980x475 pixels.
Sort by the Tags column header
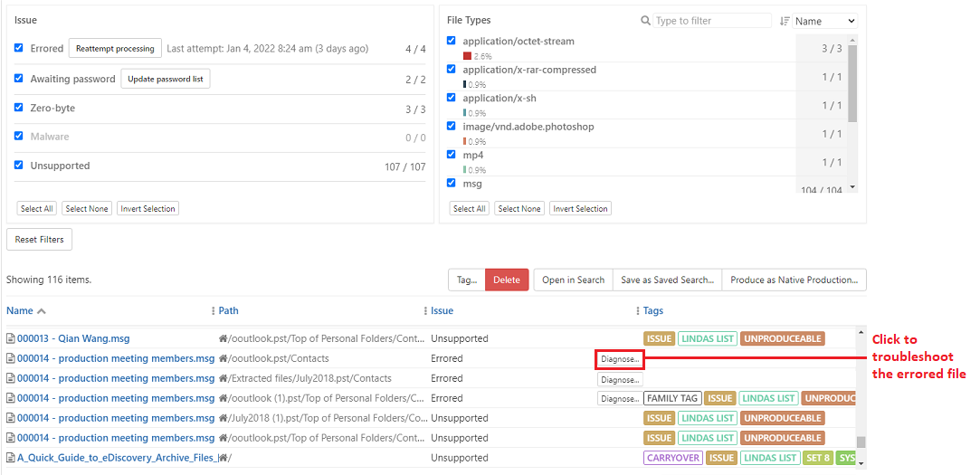(x=653, y=310)
